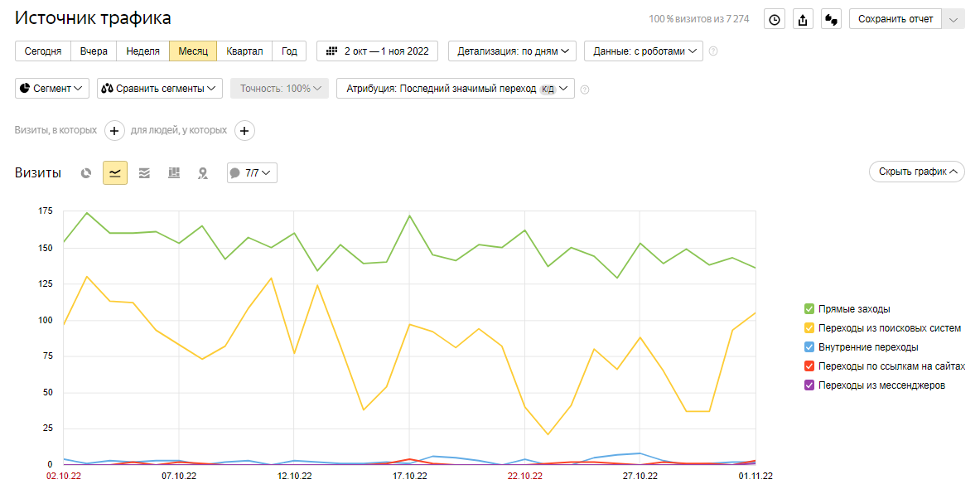Image resolution: width=980 pixels, height=494 pixels.
Task: Toggle the Прямые заходы checkbox
Action: click(809, 309)
